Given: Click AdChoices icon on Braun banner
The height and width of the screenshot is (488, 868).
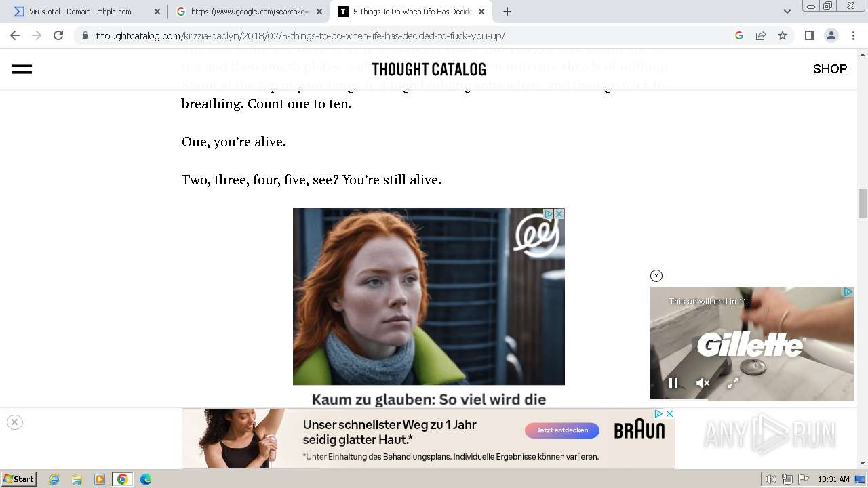Looking at the screenshot, I should [658, 413].
